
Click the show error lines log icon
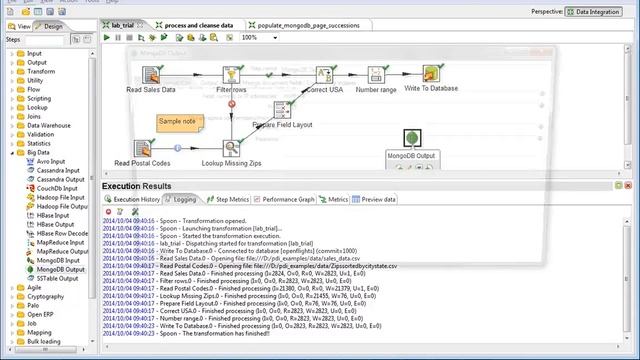click(120, 211)
